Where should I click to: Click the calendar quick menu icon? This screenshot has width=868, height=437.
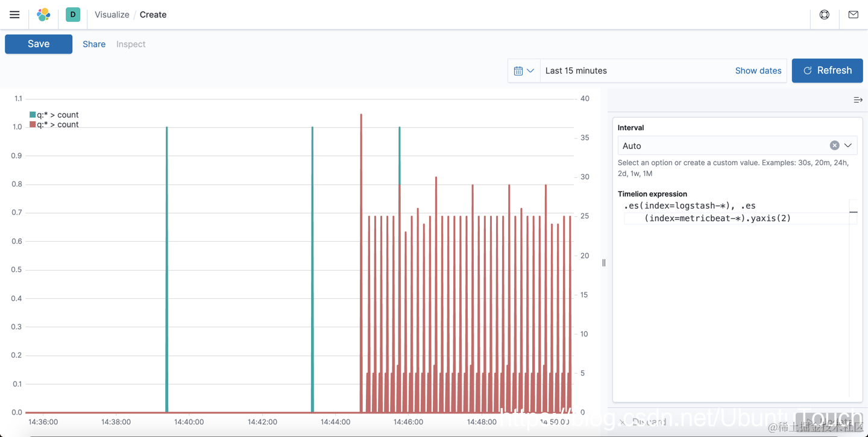(x=518, y=71)
